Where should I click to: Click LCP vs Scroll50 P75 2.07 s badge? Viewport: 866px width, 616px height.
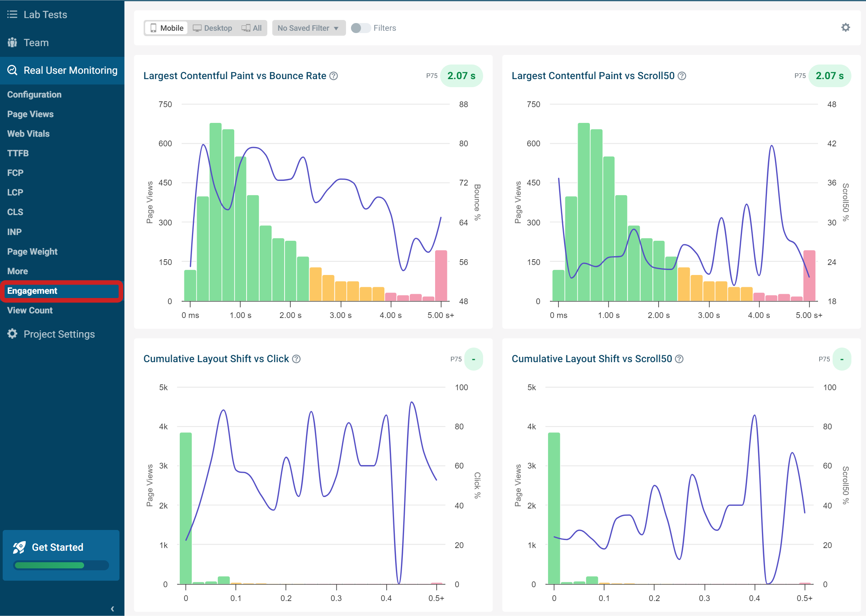pos(830,76)
